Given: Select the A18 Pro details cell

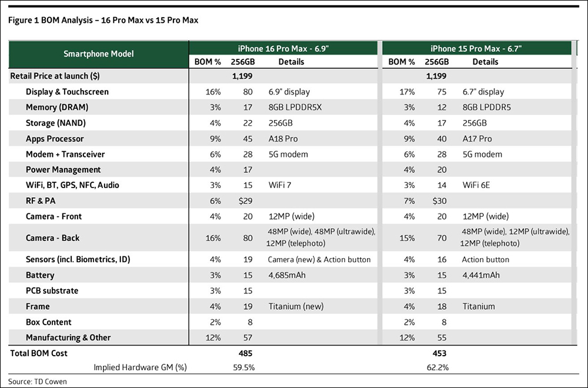Looking at the screenshot, I should tap(283, 139).
